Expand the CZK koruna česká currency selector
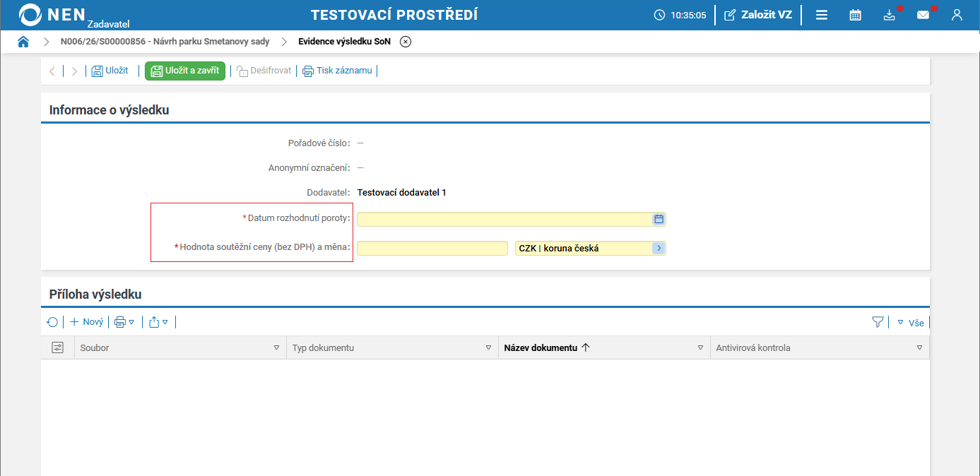Screen dimensions: 980x476 [x=659, y=249]
